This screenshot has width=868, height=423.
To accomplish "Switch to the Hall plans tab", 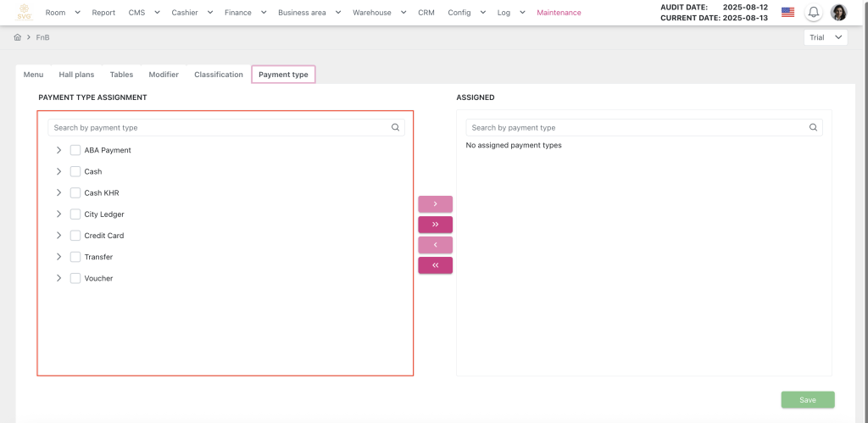I will [76, 75].
